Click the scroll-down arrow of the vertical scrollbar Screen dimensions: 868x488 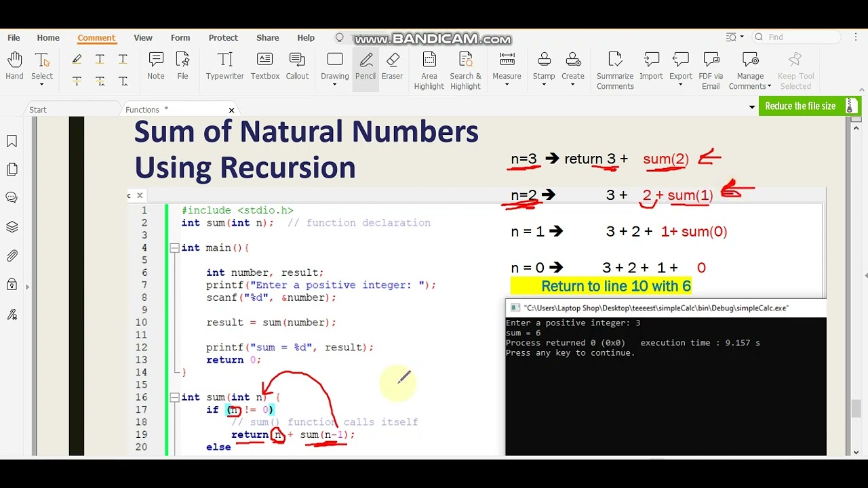coord(856,451)
